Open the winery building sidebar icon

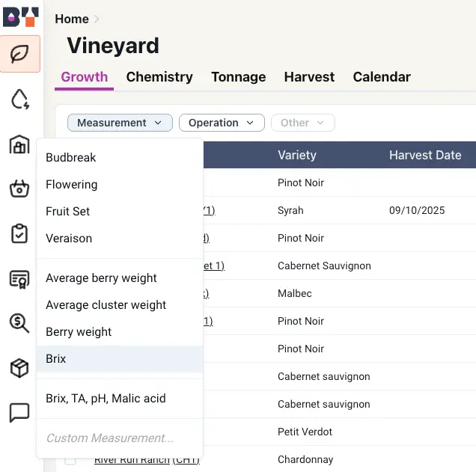(19, 144)
